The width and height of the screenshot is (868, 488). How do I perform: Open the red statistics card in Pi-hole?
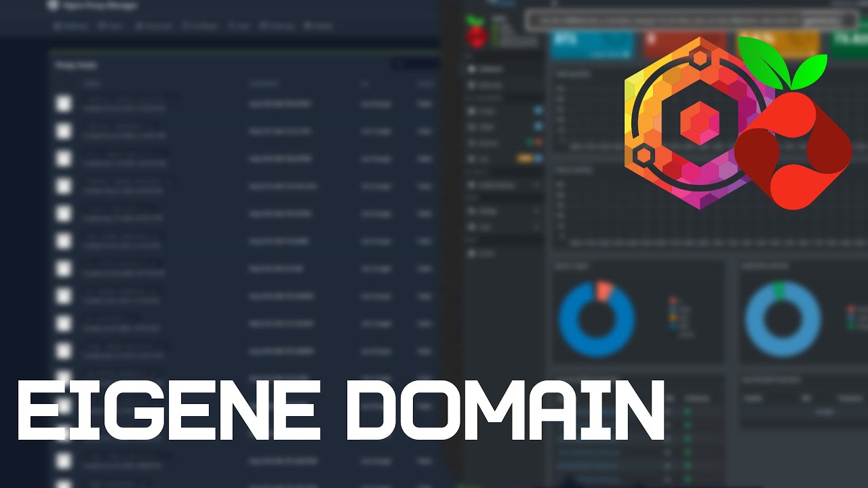point(685,45)
